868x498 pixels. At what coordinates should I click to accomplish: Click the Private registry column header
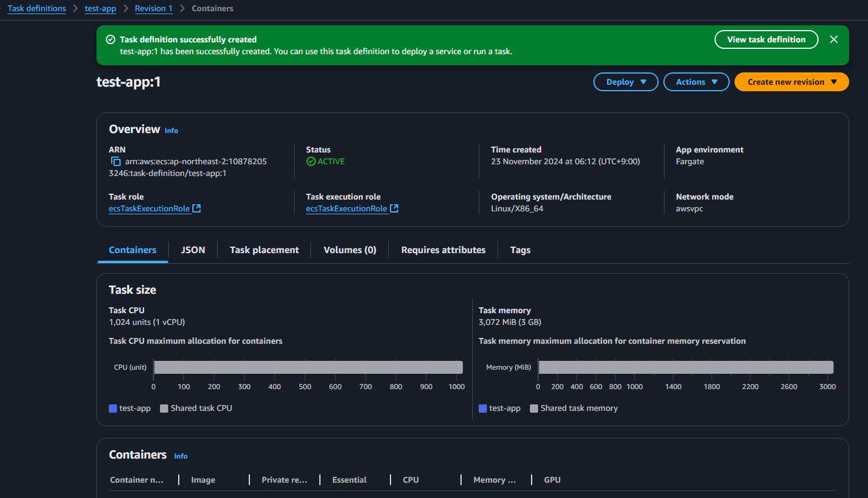(x=284, y=480)
